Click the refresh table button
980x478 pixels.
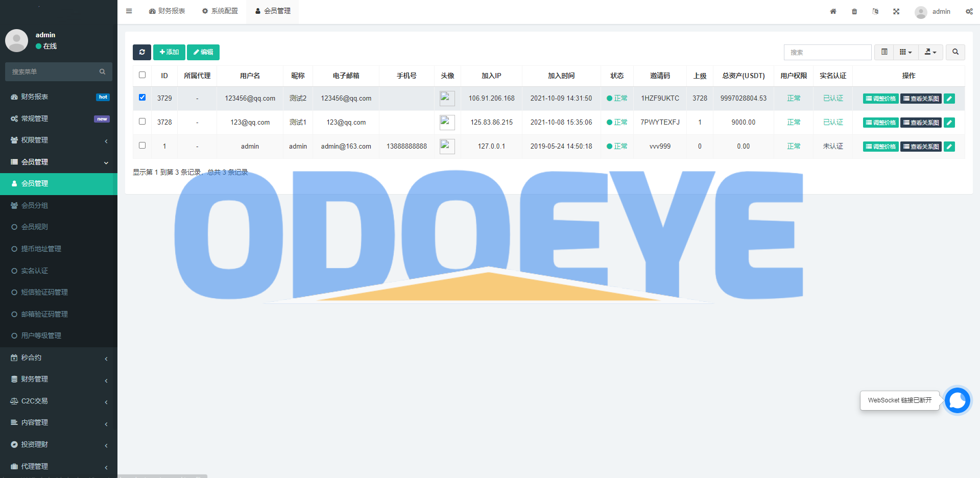(142, 52)
